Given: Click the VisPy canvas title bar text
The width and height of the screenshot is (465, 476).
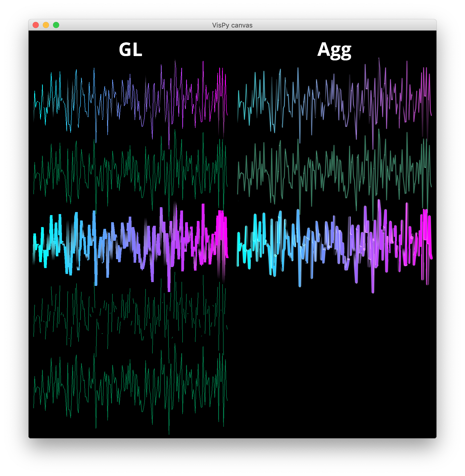Looking at the screenshot, I should pos(232,25).
